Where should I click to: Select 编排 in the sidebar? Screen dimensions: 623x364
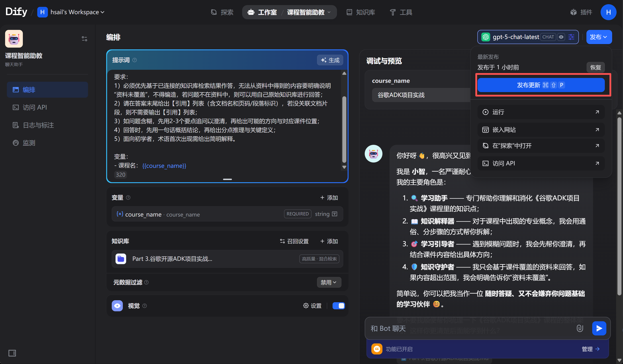[47, 90]
